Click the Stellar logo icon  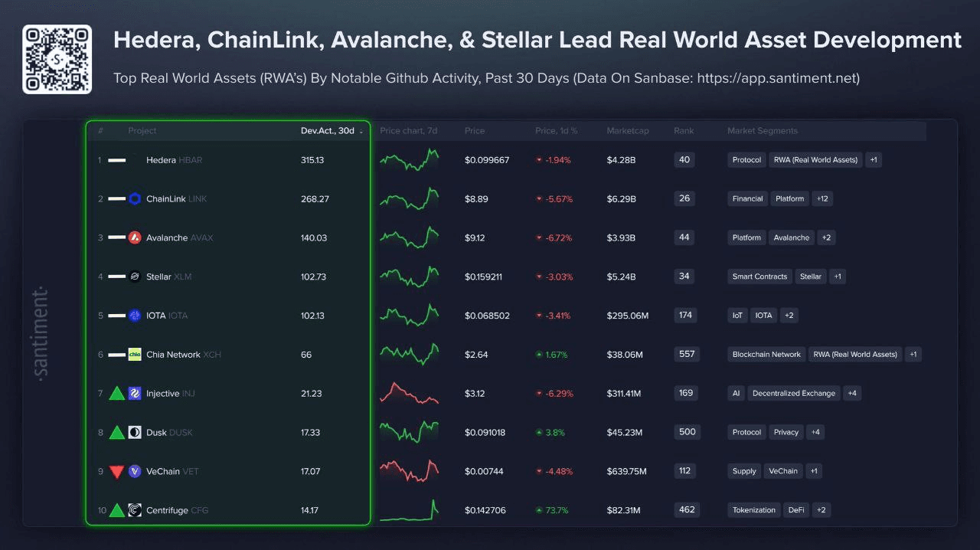(x=135, y=277)
